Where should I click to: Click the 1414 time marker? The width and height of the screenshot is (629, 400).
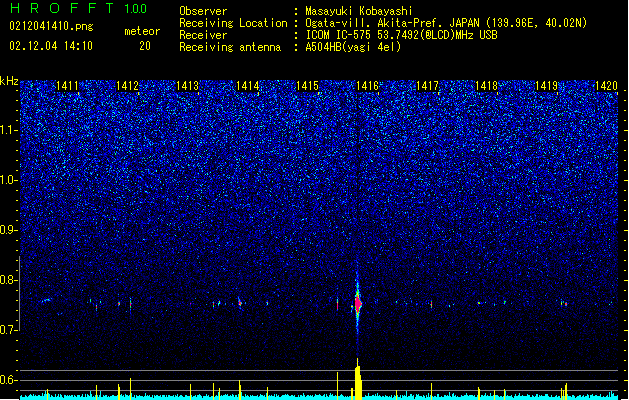[x=248, y=86]
